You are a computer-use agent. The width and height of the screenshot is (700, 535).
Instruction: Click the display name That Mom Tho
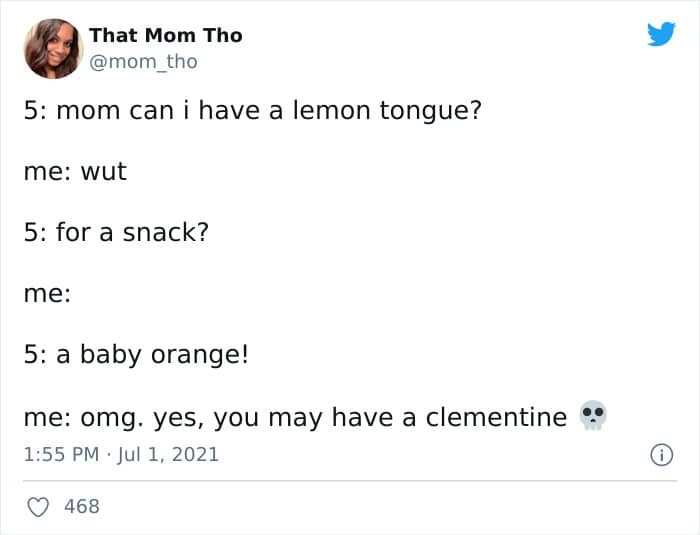[x=166, y=35]
